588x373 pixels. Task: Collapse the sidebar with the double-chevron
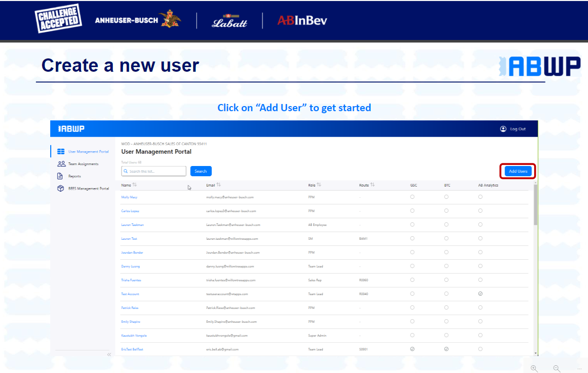[109, 354]
